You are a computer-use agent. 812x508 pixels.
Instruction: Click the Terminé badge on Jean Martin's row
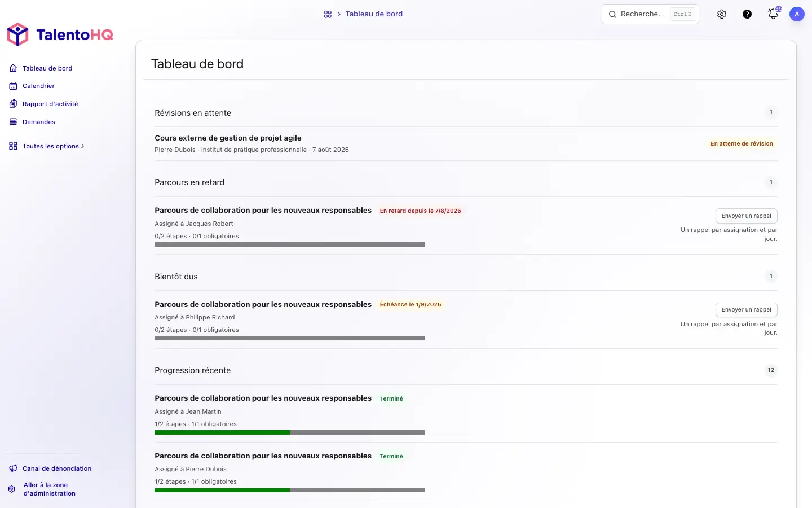pos(391,399)
